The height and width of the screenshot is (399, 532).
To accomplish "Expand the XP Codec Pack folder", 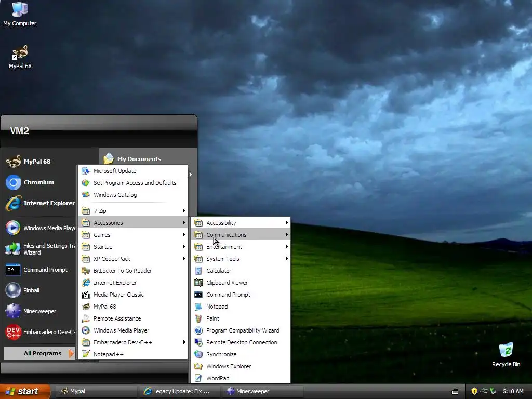I will coord(133,259).
